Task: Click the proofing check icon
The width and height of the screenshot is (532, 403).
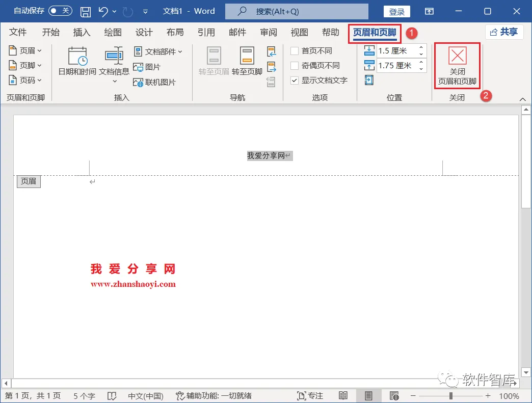Action: coord(112,396)
